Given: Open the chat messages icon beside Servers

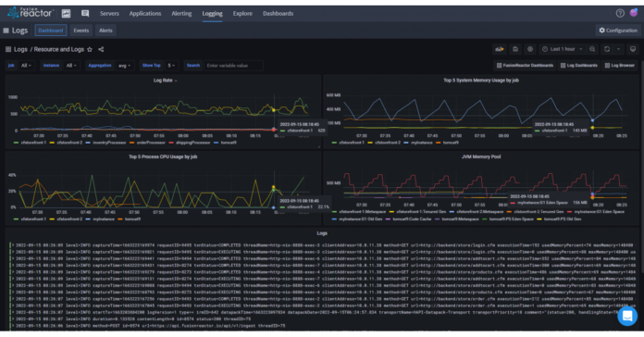Looking at the screenshot, I should 85,14.
